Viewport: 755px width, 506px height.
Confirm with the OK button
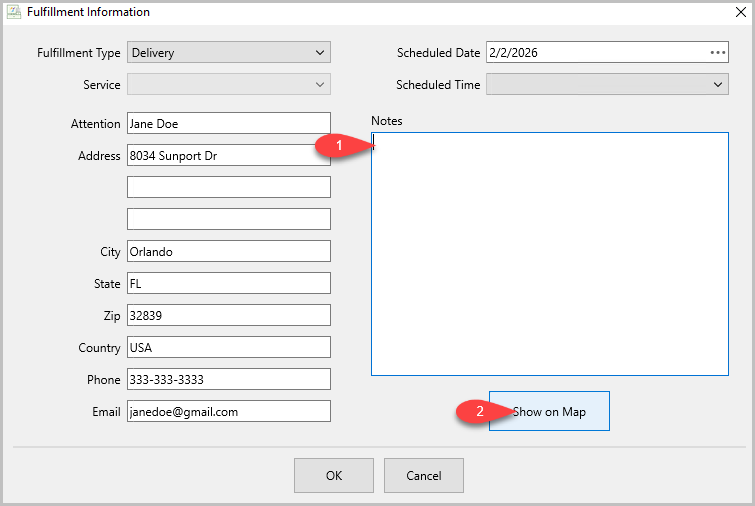334,476
